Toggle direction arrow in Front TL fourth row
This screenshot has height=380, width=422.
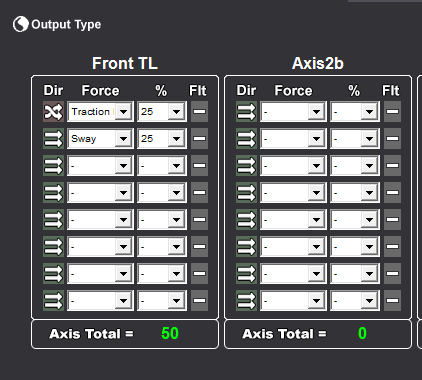pyautogui.click(x=53, y=193)
